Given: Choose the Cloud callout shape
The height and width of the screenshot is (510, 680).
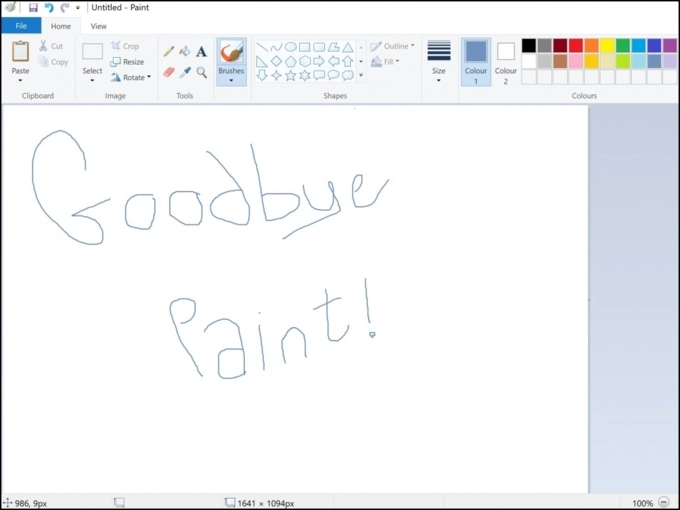Looking at the screenshot, I should tap(348, 75).
